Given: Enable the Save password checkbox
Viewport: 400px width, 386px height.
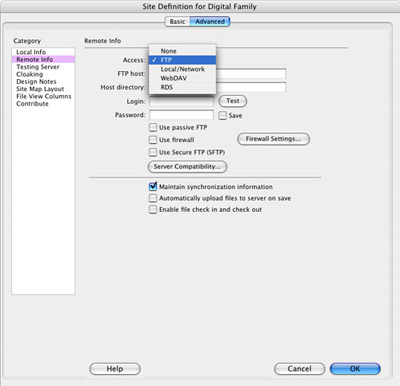Looking at the screenshot, I should [x=222, y=115].
